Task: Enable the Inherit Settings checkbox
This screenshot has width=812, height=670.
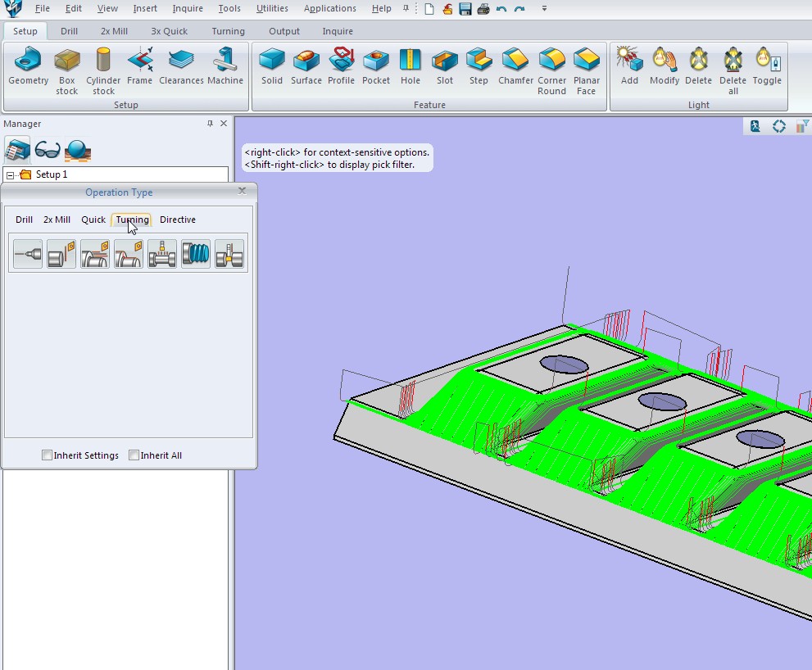Action: pos(48,455)
